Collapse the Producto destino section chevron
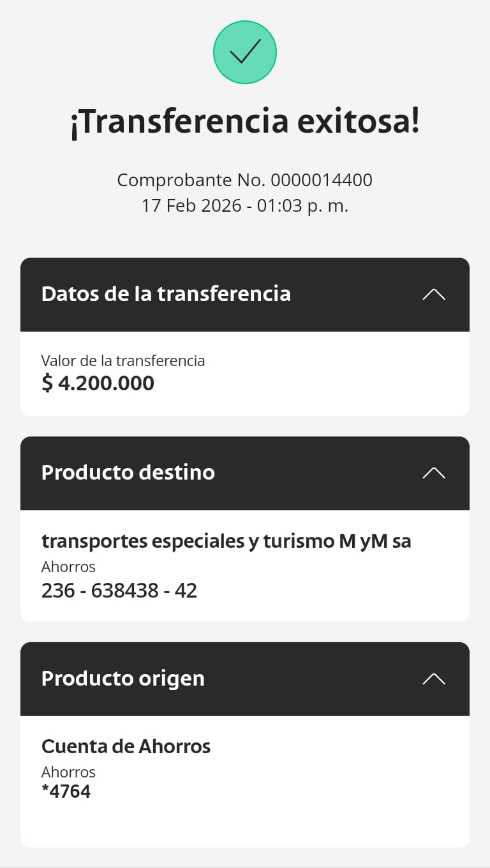 434,473
